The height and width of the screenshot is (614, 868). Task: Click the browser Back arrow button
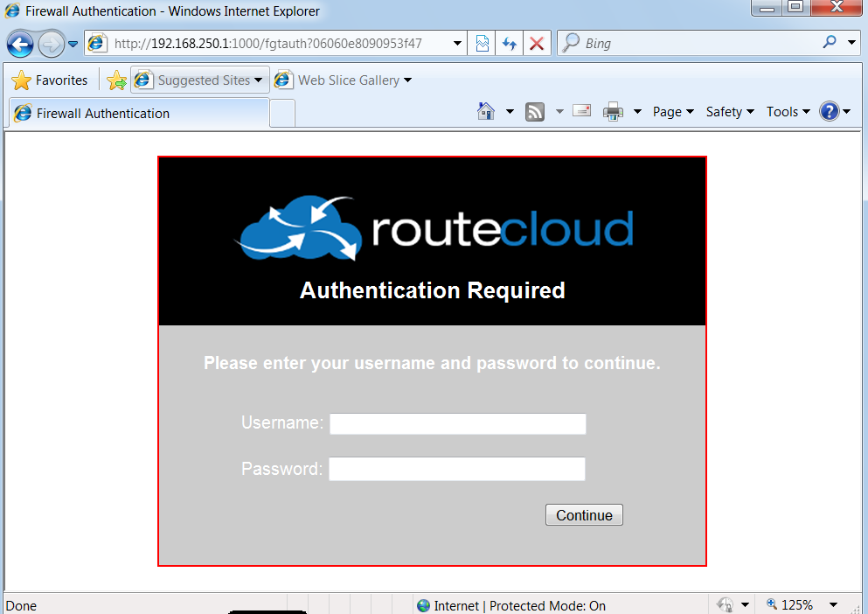(20, 44)
